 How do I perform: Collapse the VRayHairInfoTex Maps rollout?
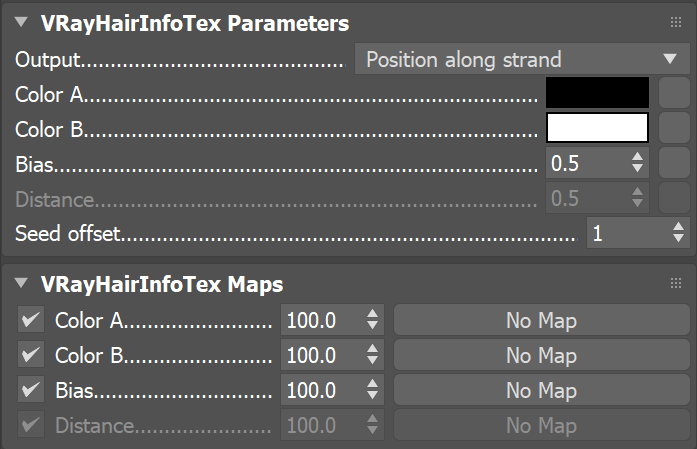pyautogui.click(x=21, y=283)
